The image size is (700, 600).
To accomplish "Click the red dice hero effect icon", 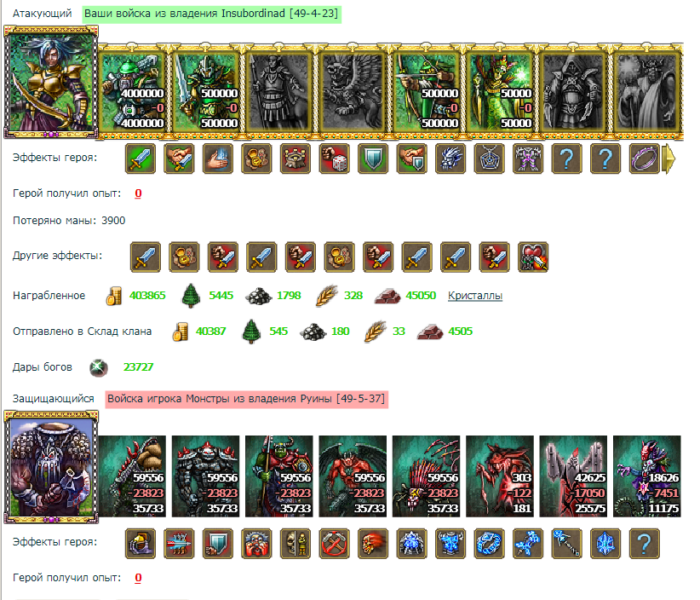I will point(335,159).
